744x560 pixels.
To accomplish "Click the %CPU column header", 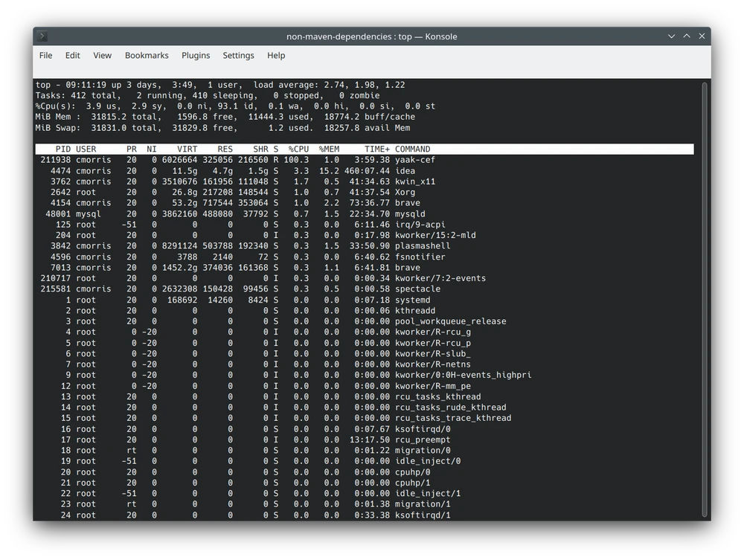I will [298, 149].
